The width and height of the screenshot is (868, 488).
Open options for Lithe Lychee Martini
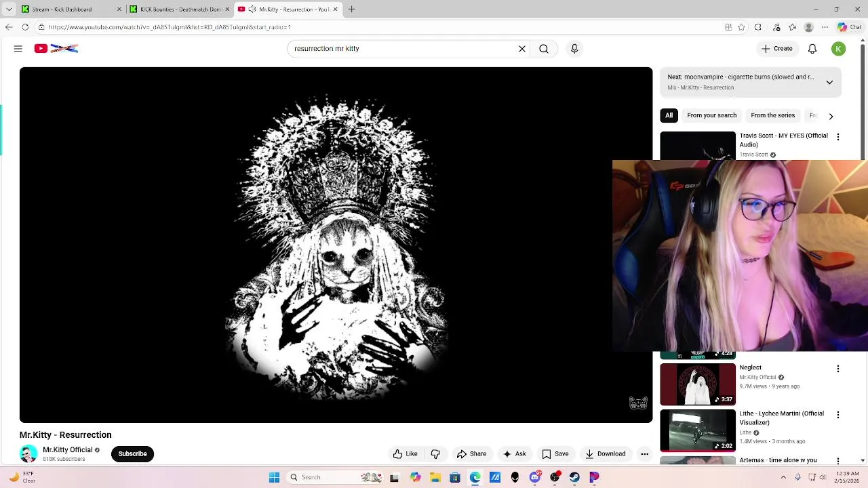click(838, 415)
